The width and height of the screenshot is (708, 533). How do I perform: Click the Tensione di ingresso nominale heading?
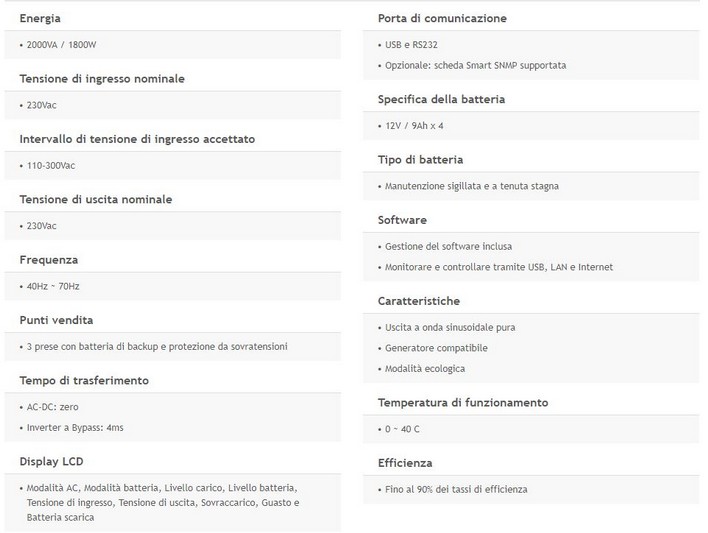[x=102, y=78]
